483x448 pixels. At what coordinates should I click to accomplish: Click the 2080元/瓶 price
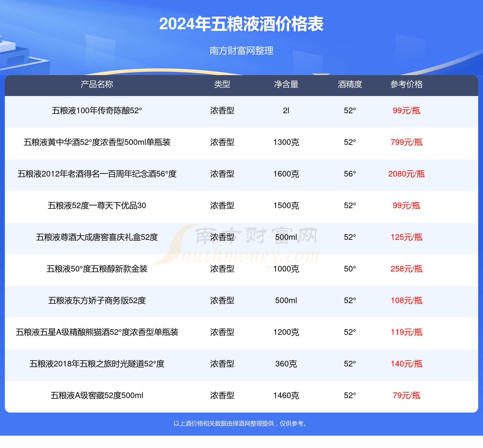407,174
